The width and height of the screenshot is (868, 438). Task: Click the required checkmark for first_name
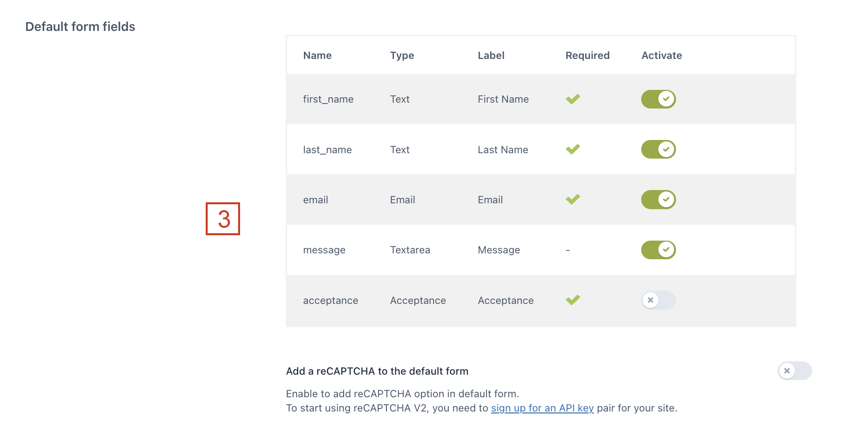click(x=573, y=99)
